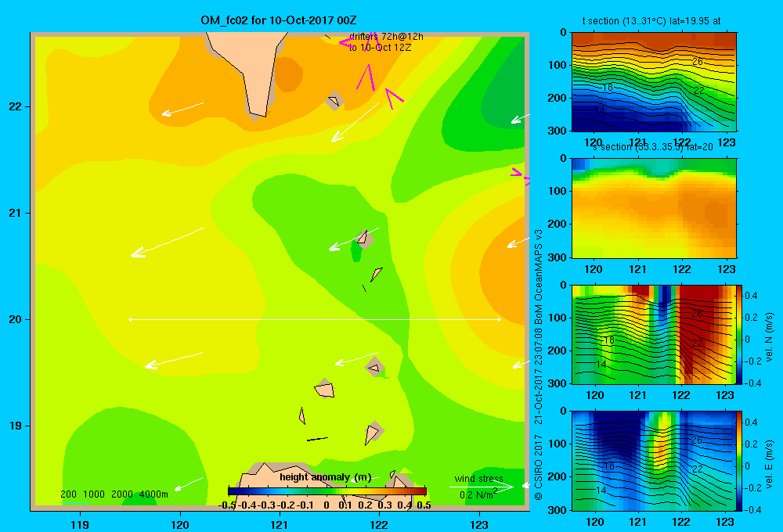The image size is (783, 532).
Task: Click the "vel. N (m/s)" axis label
Action: coord(769,337)
